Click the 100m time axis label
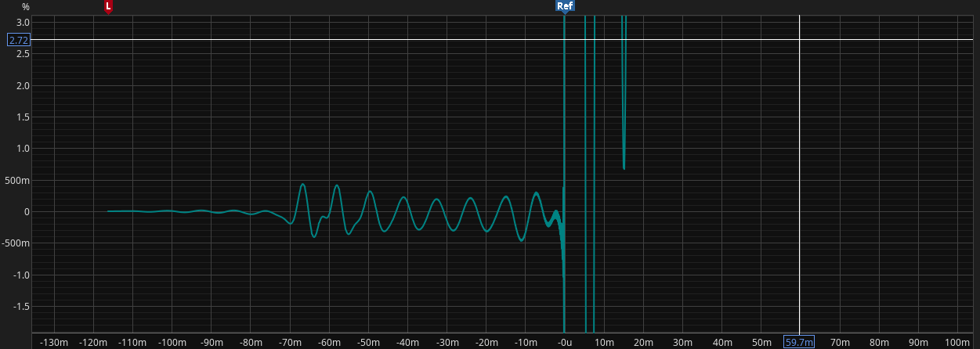 pos(956,342)
